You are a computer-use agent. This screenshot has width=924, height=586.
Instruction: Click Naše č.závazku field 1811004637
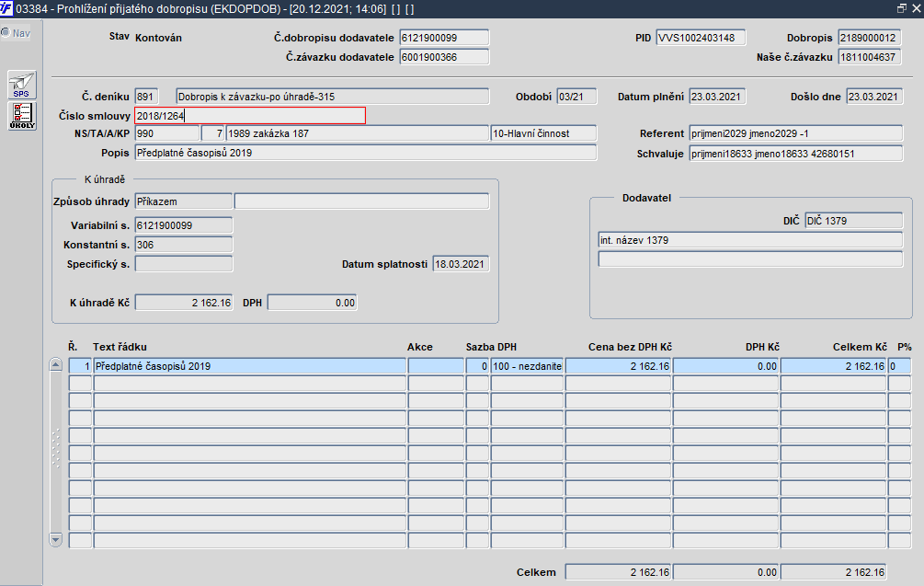869,57
